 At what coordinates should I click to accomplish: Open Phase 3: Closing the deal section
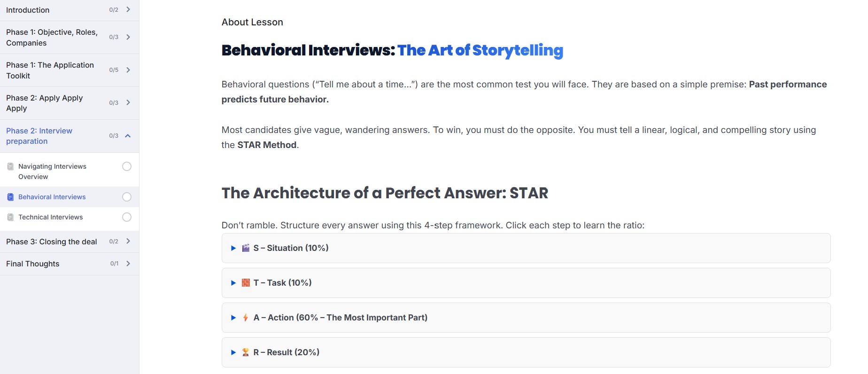[x=52, y=242]
